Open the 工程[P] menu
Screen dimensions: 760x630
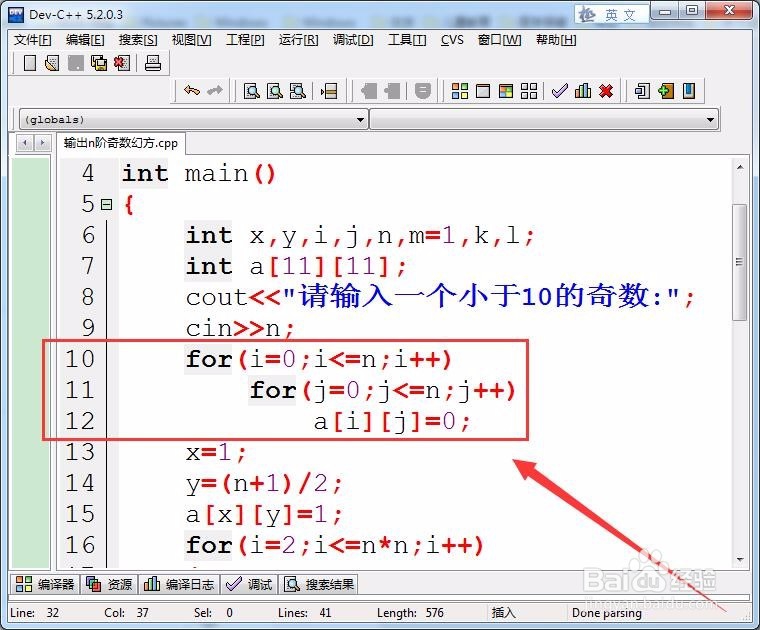(x=245, y=40)
